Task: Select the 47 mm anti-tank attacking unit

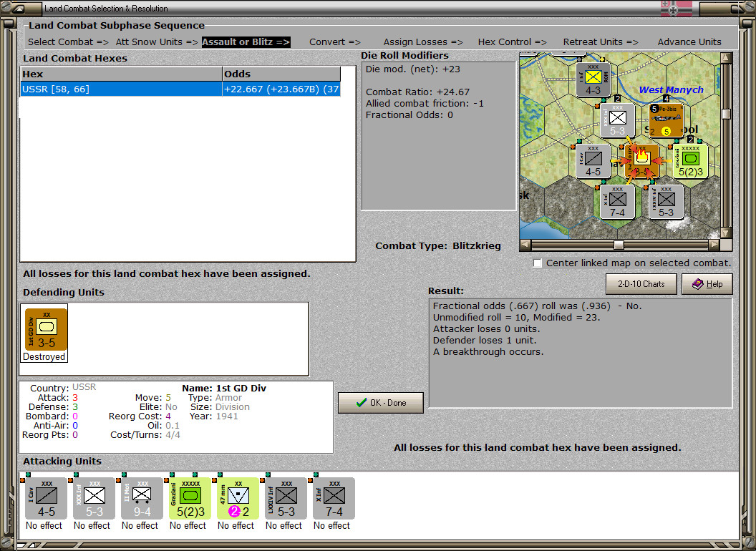Action: [x=238, y=499]
